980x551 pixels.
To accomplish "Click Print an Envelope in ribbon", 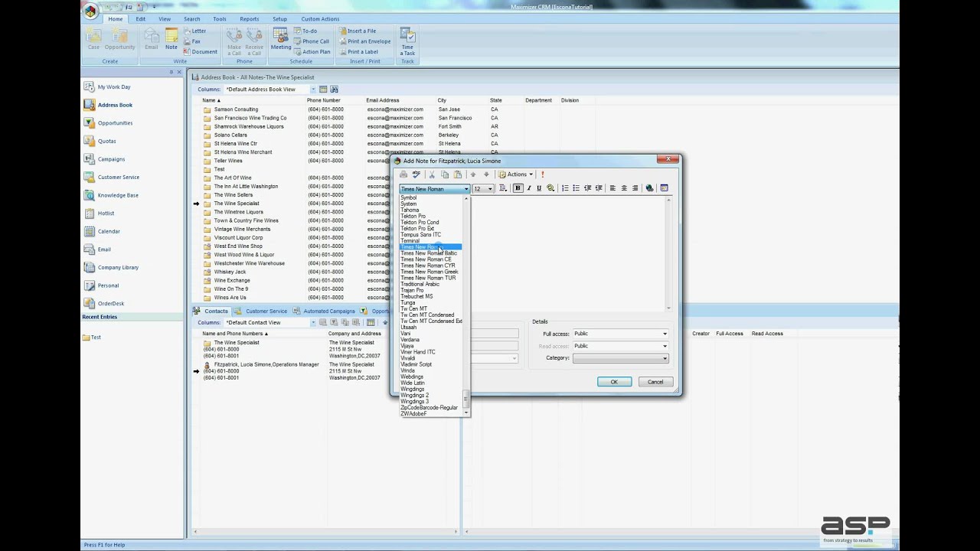I will coord(364,41).
